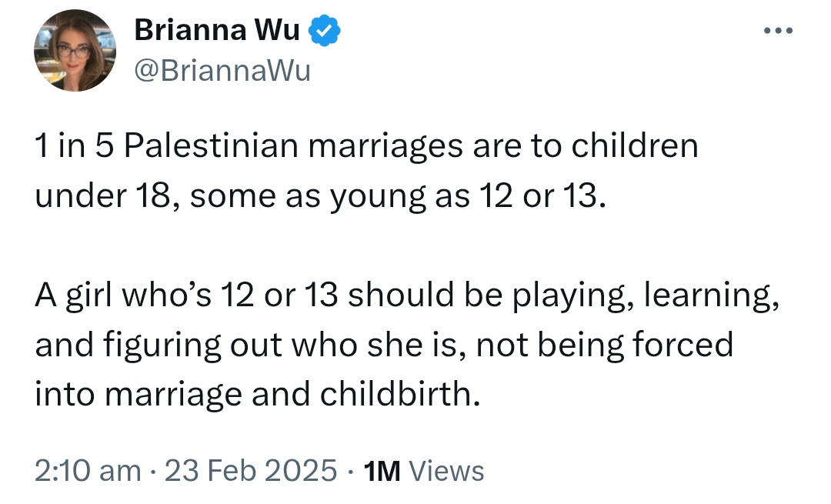Click the word 'learning' in the tweet
The image size is (831, 504).
pos(708,295)
